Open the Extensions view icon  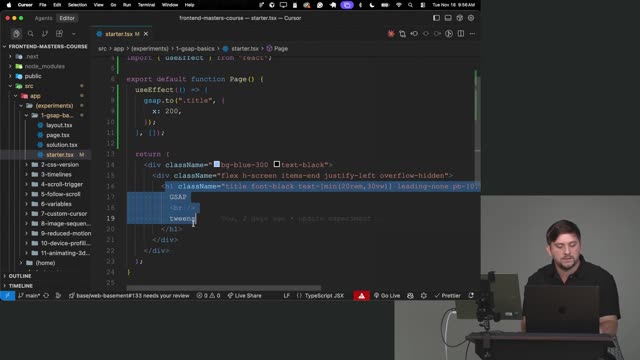59,33
